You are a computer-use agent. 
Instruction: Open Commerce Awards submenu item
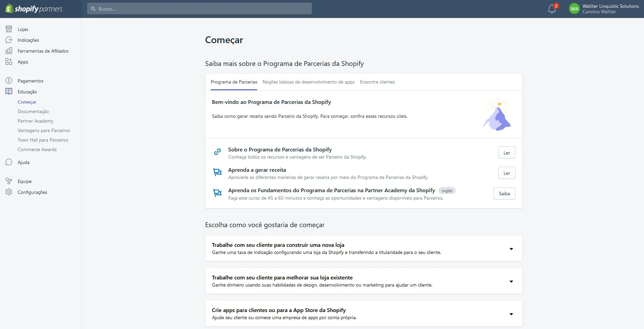37,149
